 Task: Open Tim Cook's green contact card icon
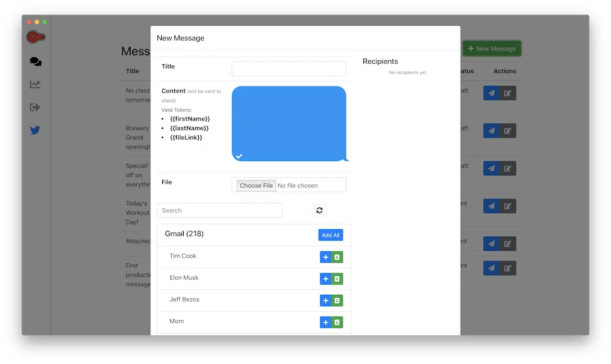click(x=337, y=257)
